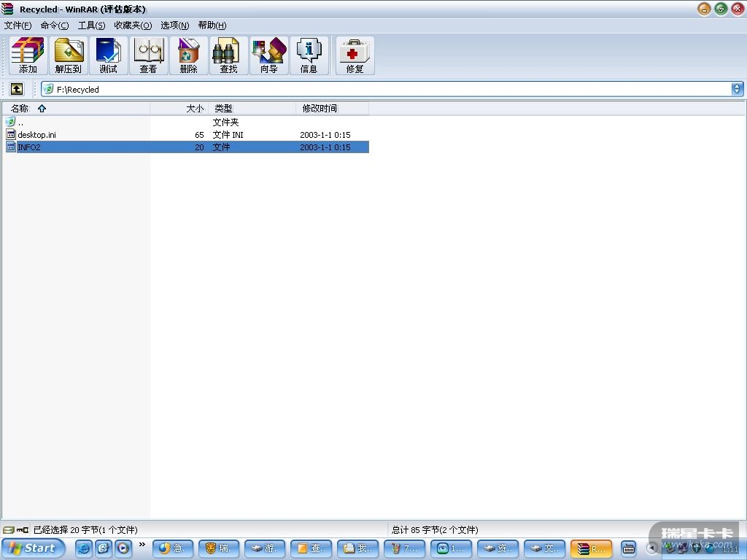Viewport: 747px width, 560px height.
Task: Open the 文件(F) menu
Action: [x=18, y=26]
